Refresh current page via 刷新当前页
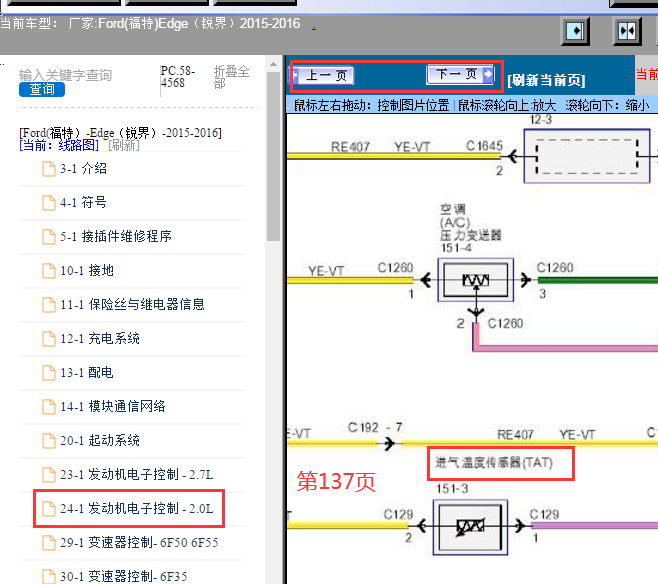The image size is (658, 584). click(x=546, y=80)
